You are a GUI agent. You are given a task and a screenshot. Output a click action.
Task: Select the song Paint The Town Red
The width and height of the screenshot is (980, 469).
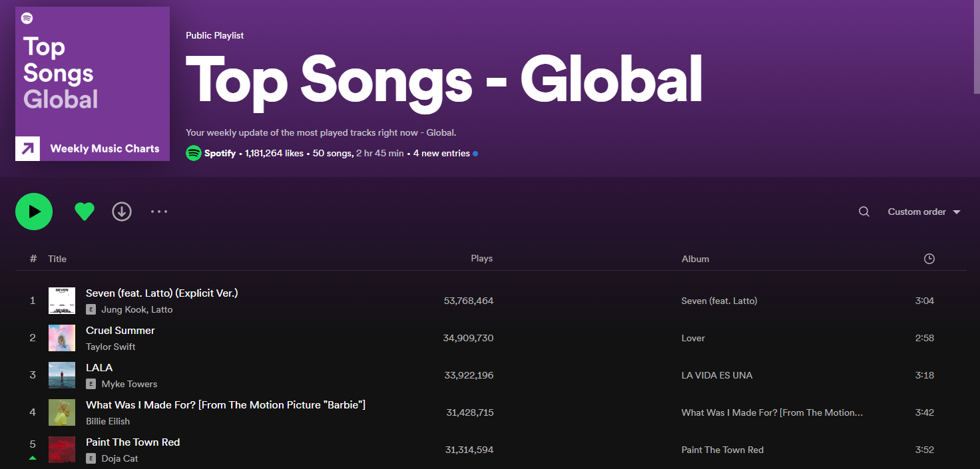[133, 442]
